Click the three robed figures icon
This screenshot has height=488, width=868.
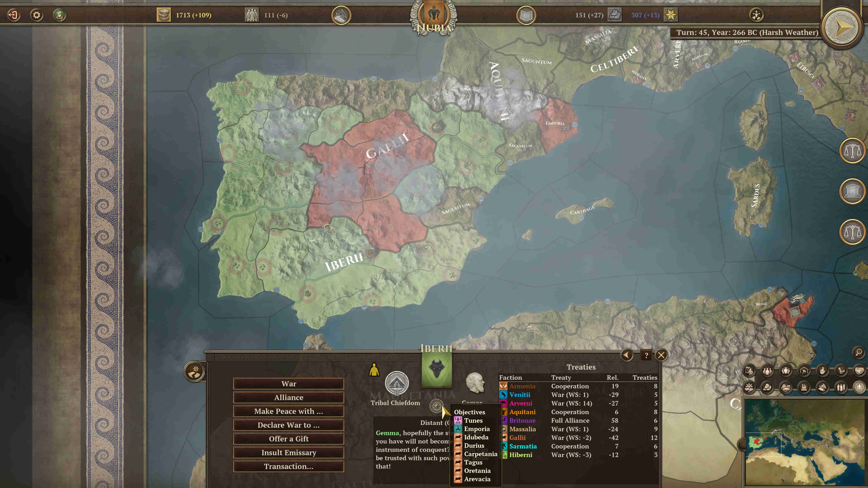click(x=841, y=387)
